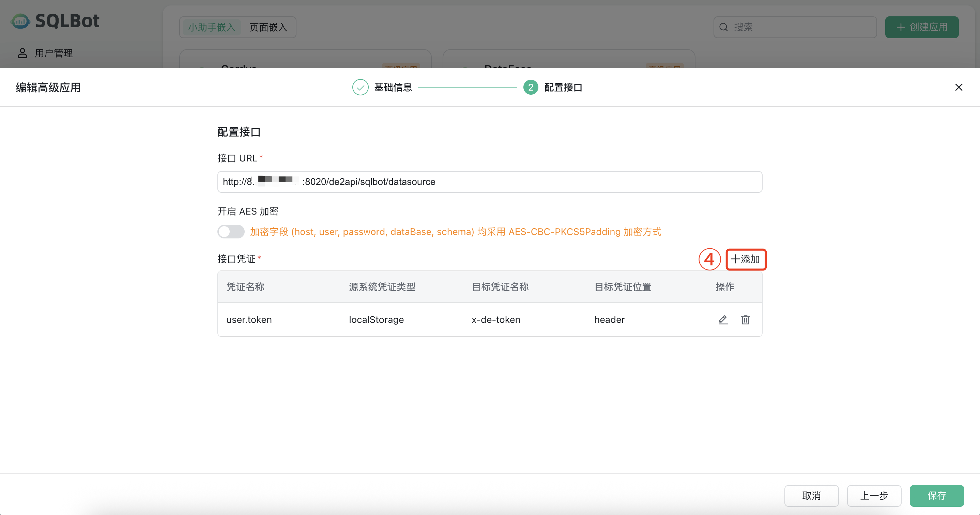
Task: Enable AES encryption toggle
Action: point(231,232)
